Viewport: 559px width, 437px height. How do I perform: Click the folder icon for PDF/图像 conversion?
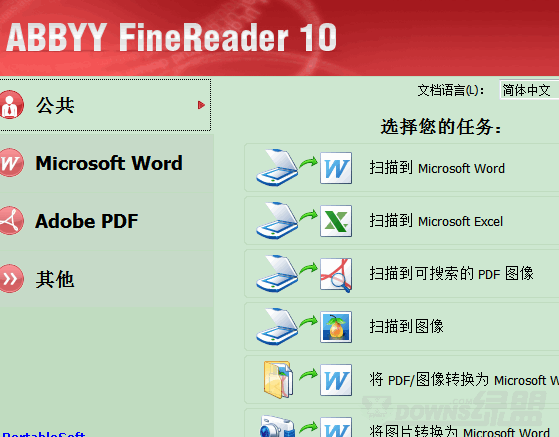point(278,380)
